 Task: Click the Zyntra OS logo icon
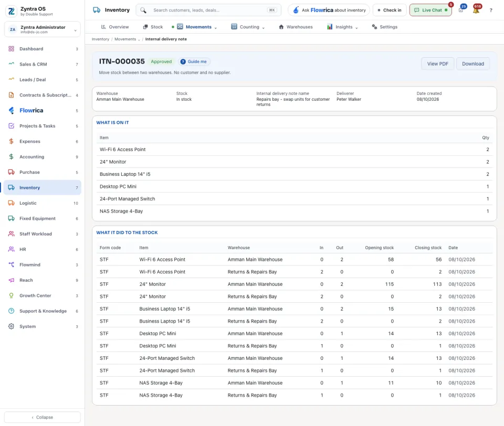[x=11, y=11]
